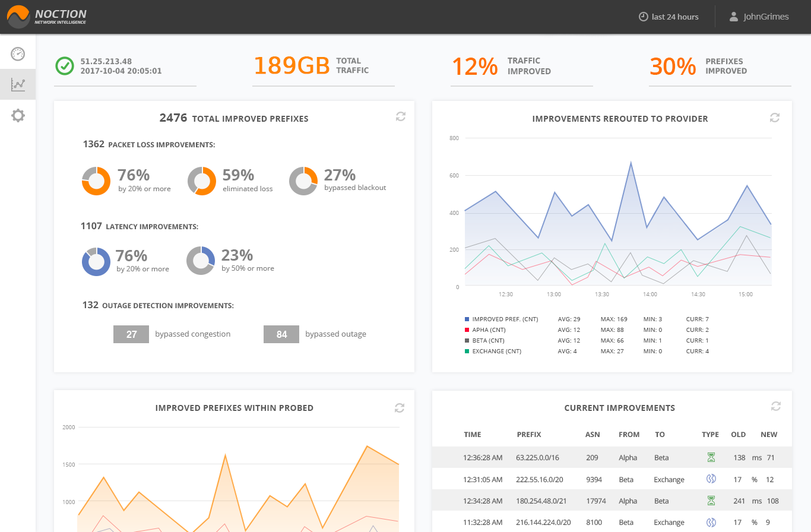Refresh the Improvements Rerouted to Provider chart
Image resolution: width=811 pixels, height=532 pixels.
click(775, 117)
